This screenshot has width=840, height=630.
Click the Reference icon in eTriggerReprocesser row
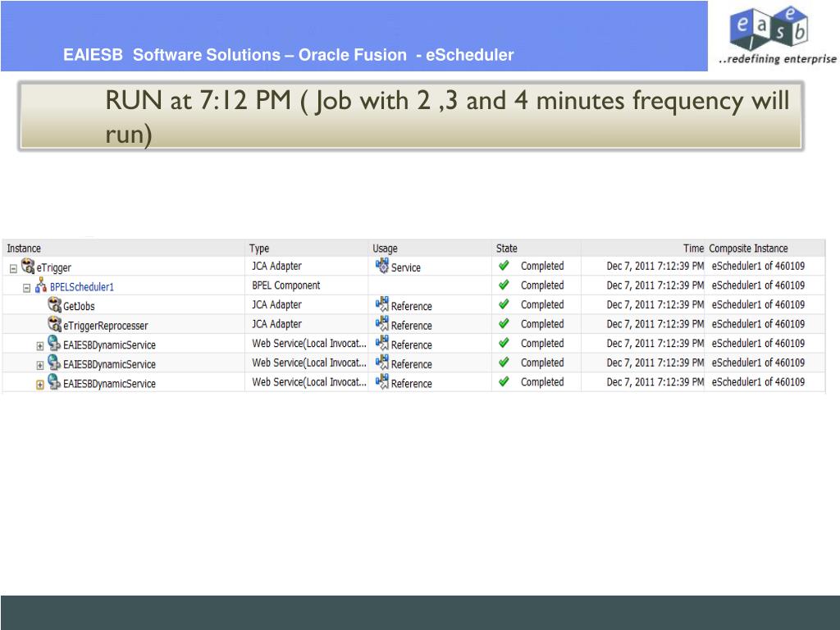click(382, 323)
